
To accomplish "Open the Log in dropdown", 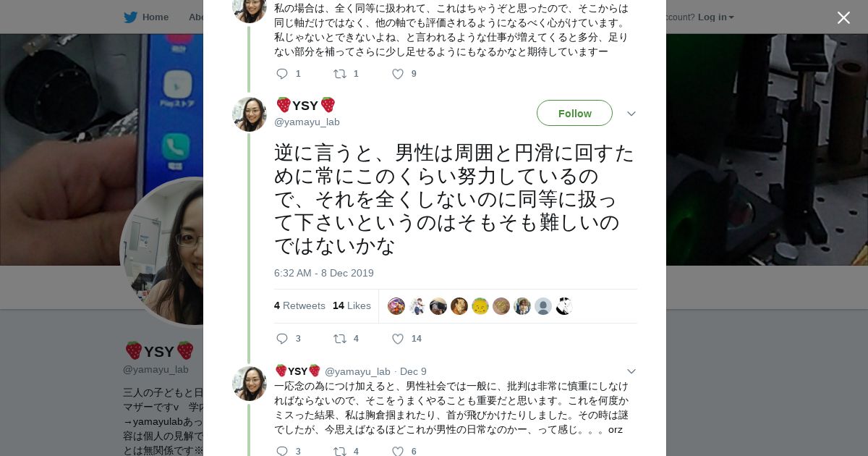I will pyautogui.click(x=715, y=17).
